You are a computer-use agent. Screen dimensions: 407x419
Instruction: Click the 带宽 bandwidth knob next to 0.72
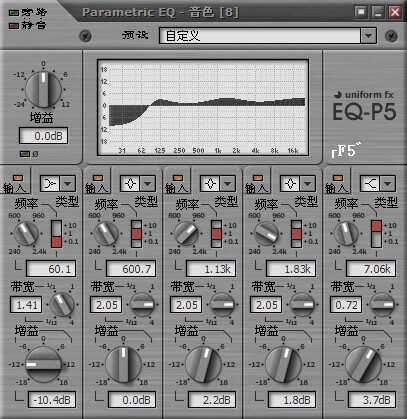click(382, 304)
